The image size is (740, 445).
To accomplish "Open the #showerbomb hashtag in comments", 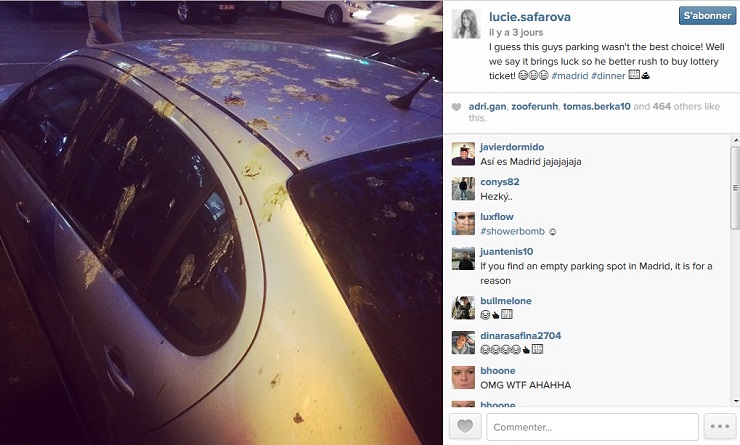I will click(x=513, y=231).
